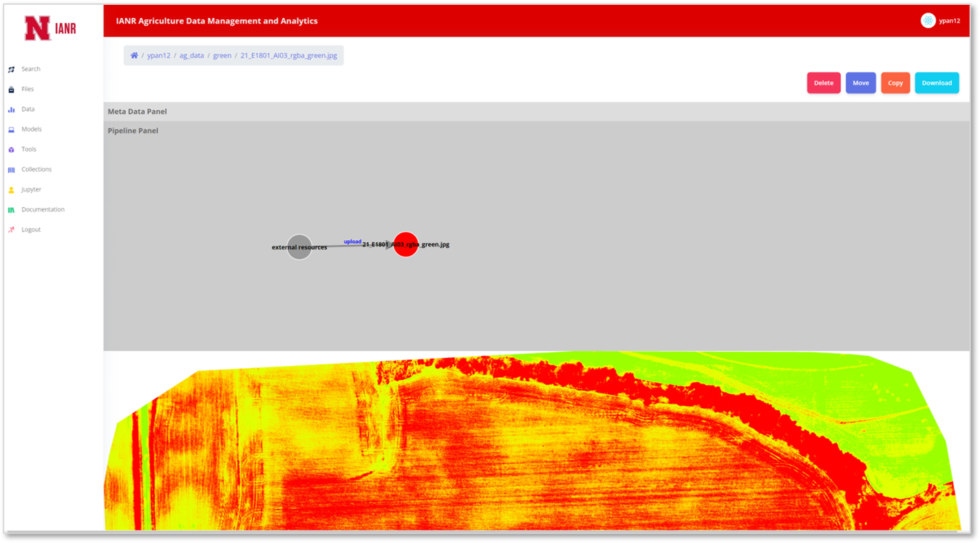
Task: Click the ypan12 user avatar icon
Action: pos(928,21)
